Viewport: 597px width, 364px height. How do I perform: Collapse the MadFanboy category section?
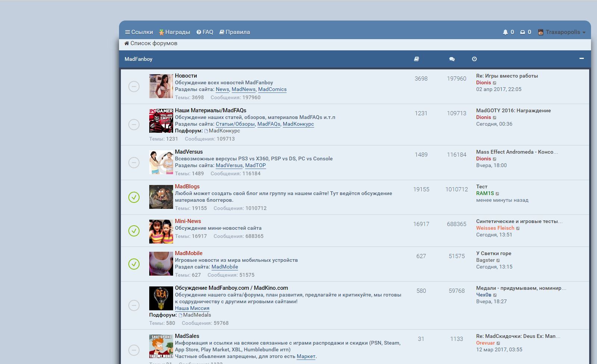[581, 59]
